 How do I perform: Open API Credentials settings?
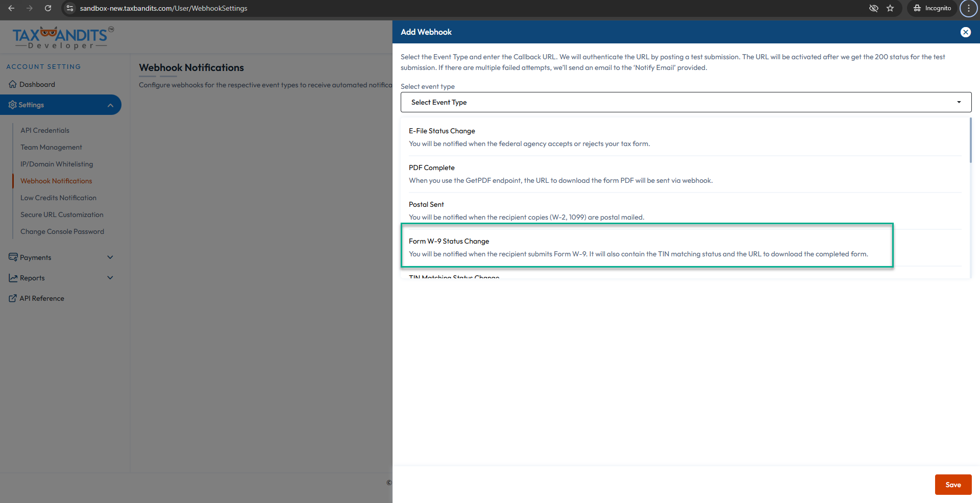[x=45, y=130]
